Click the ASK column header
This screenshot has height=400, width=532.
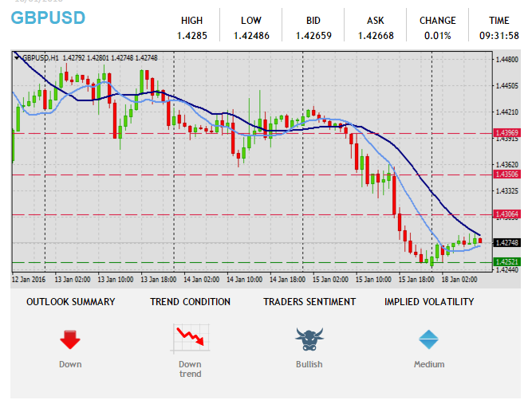pos(376,21)
